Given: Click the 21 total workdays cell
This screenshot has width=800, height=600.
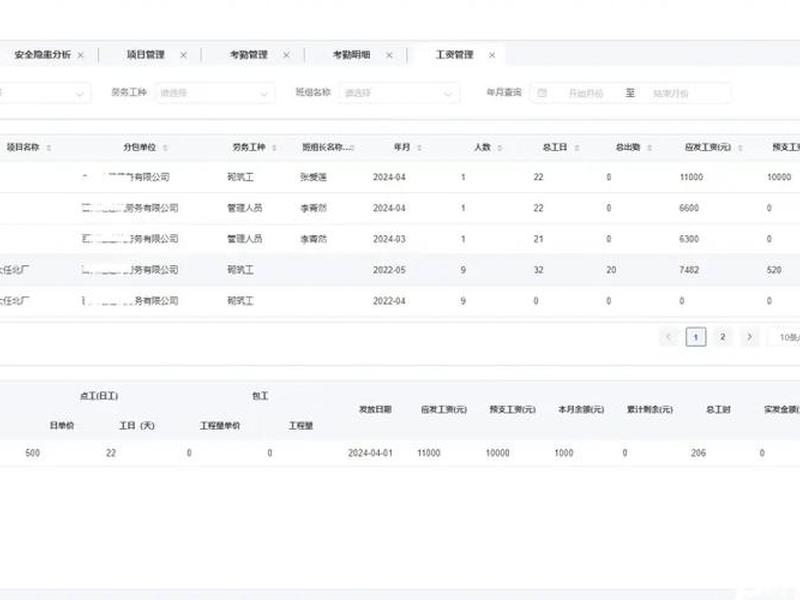Looking at the screenshot, I should 538,239.
